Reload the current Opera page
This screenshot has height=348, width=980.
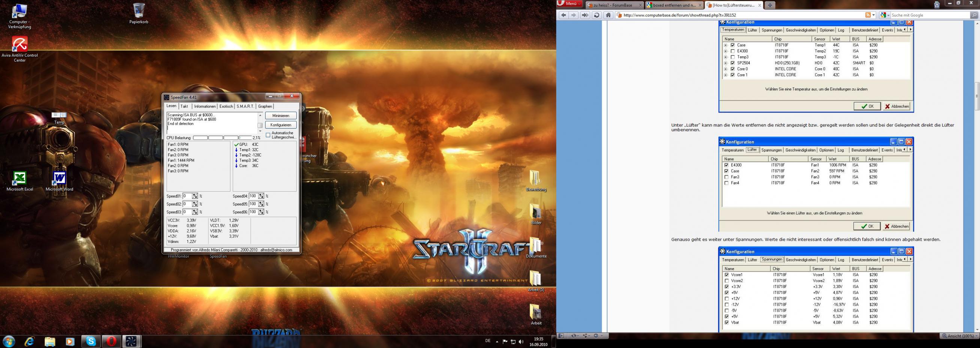click(x=596, y=15)
